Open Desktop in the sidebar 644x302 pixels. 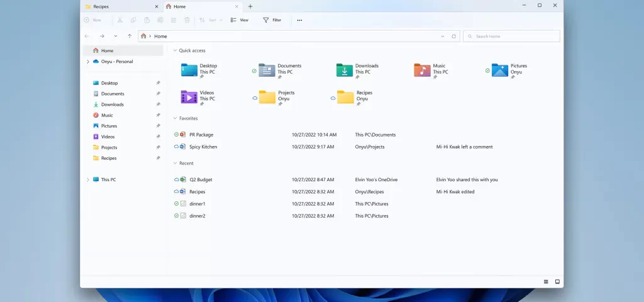[109, 83]
